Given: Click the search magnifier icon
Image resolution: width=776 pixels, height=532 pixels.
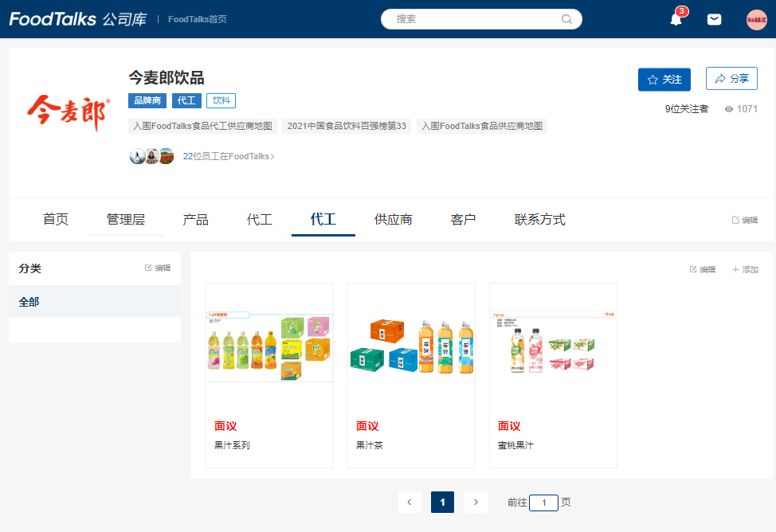Looking at the screenshot, I should click(566, 19).
